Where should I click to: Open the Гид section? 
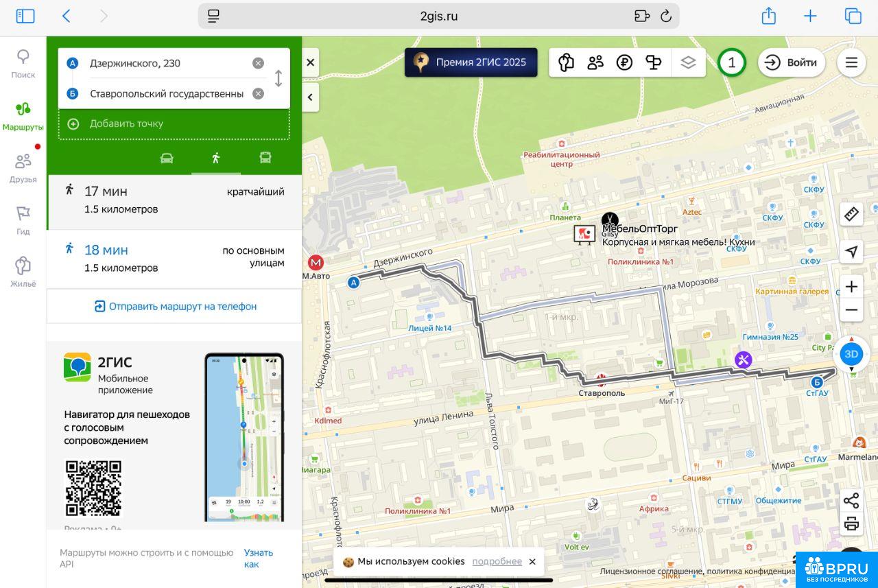coord(23,220)
